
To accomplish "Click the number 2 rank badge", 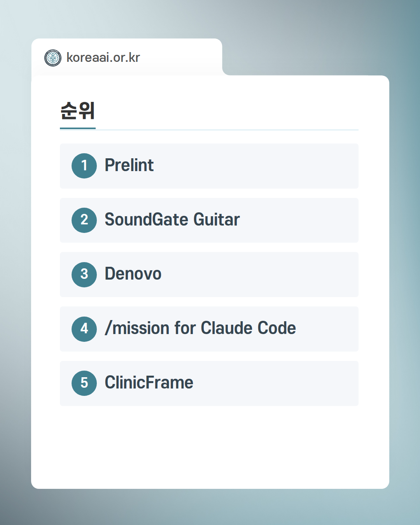I will coord(84,220).
